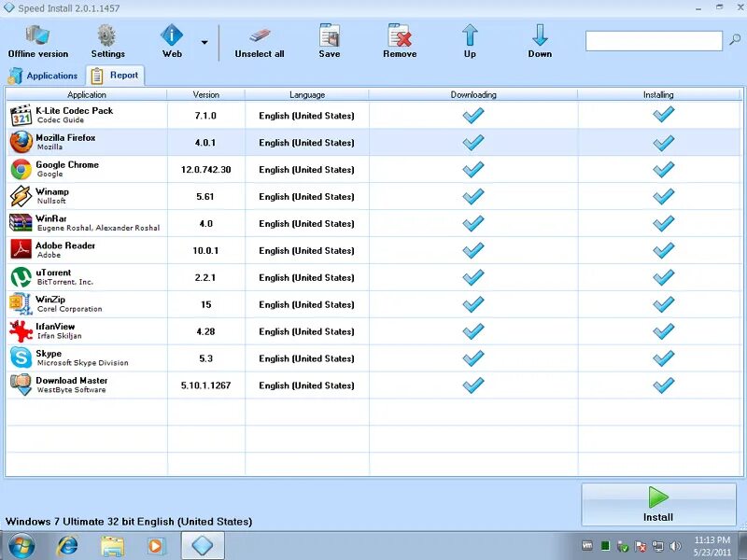Select the IrfanView icon

click(21, 331)
